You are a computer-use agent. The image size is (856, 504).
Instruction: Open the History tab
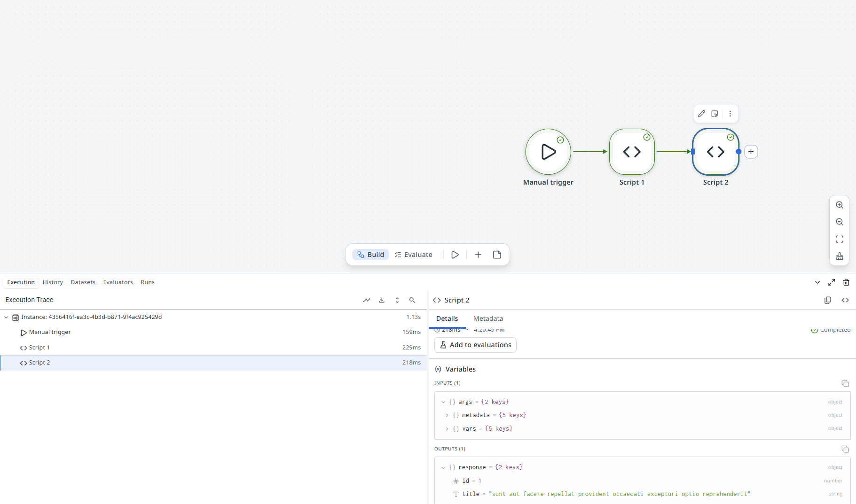(x=53, y=282)
